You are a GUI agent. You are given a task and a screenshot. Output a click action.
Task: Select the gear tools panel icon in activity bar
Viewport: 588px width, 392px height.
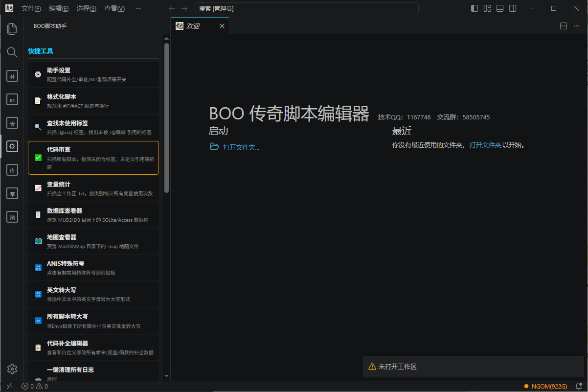click(12, 146)
